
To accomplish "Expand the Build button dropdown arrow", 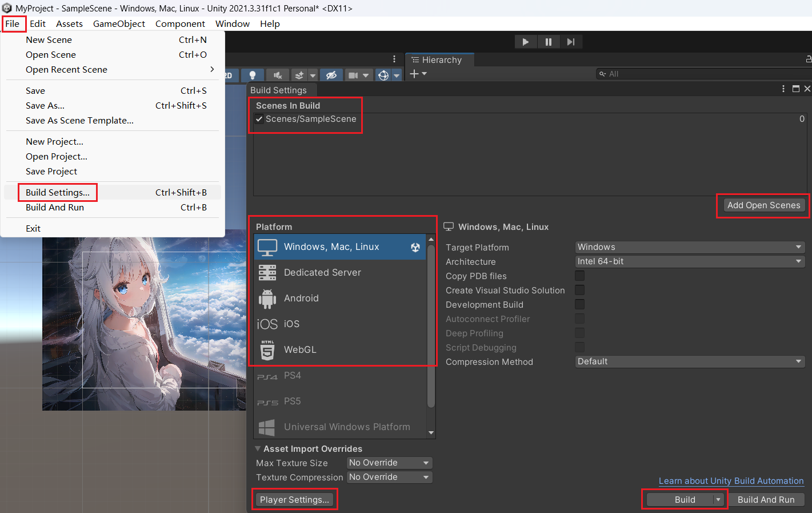I will (719, 499).
